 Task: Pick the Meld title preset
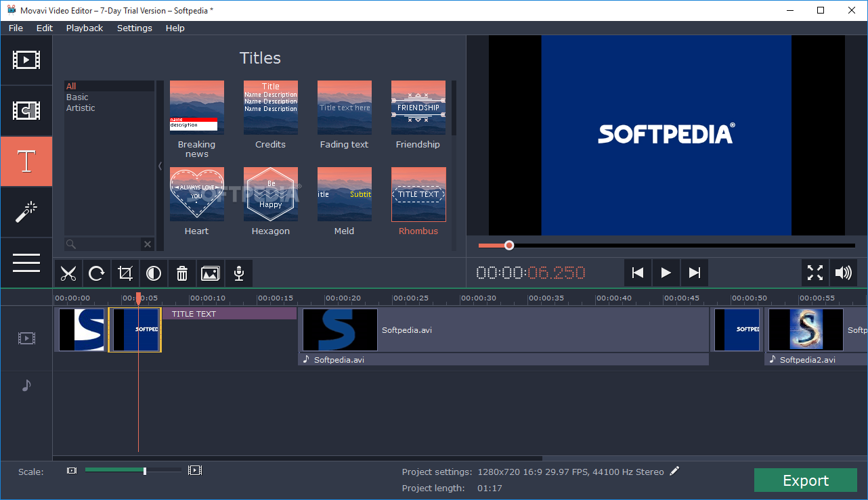click(x=345, y=194)
